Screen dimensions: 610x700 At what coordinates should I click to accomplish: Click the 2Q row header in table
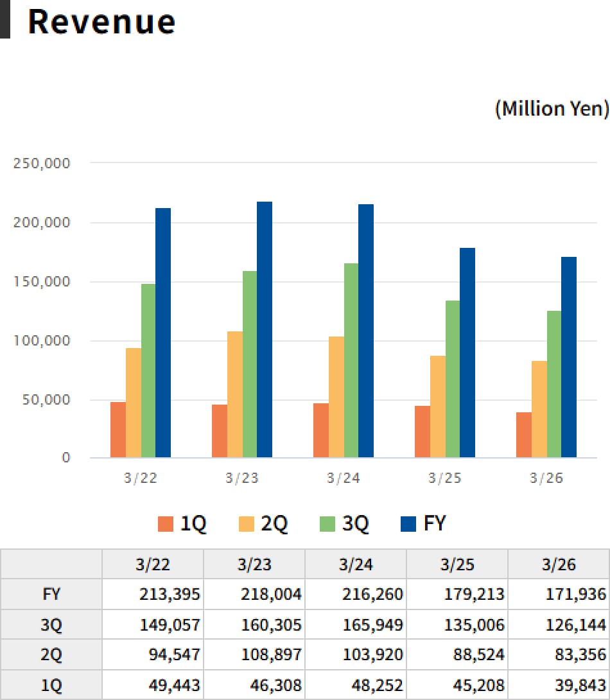[x=51, y=654]
